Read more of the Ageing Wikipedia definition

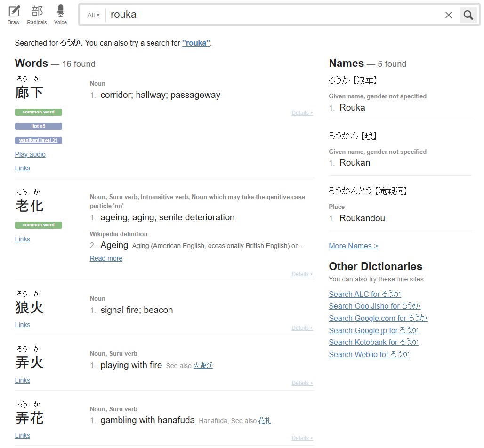[x=106, y=258]
